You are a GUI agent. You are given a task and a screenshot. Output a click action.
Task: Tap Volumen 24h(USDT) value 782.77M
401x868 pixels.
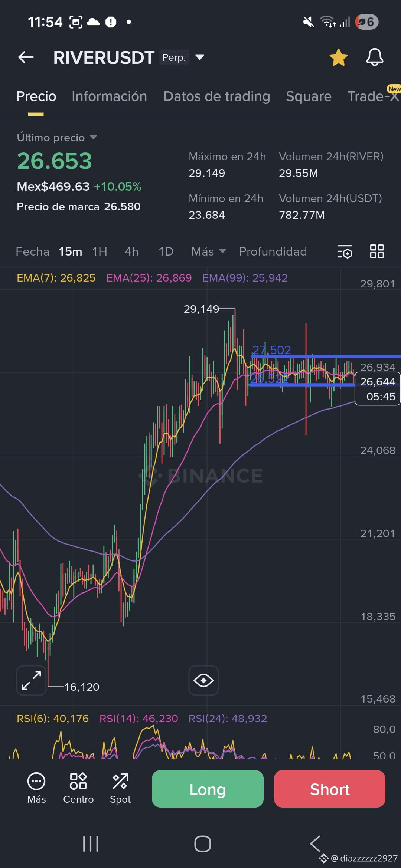pos(302,215)
